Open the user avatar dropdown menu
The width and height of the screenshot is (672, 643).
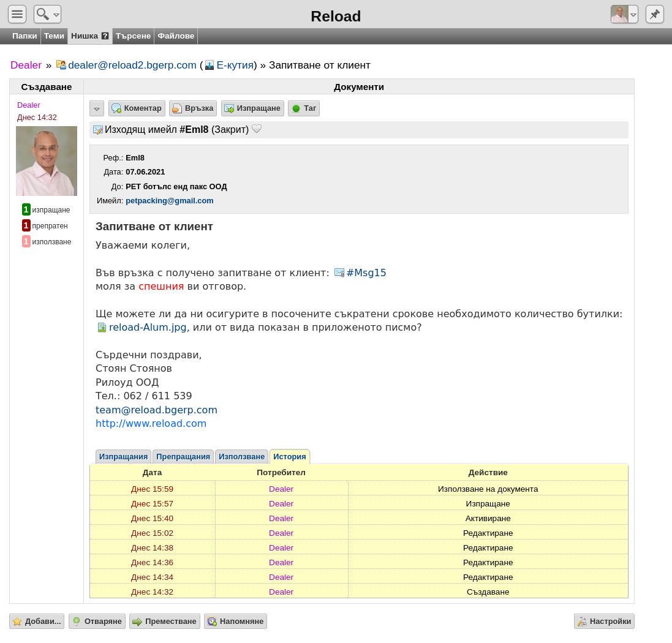click(x=633, y=15)
